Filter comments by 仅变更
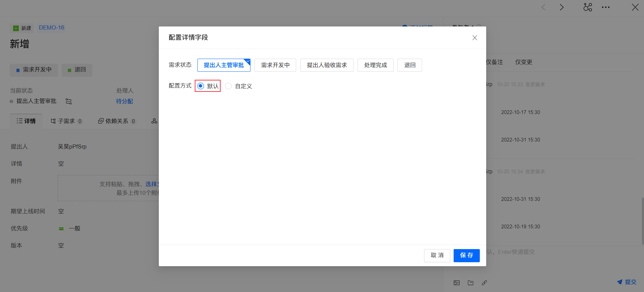Viewport: 644px width, 292px height. (524, 62)
